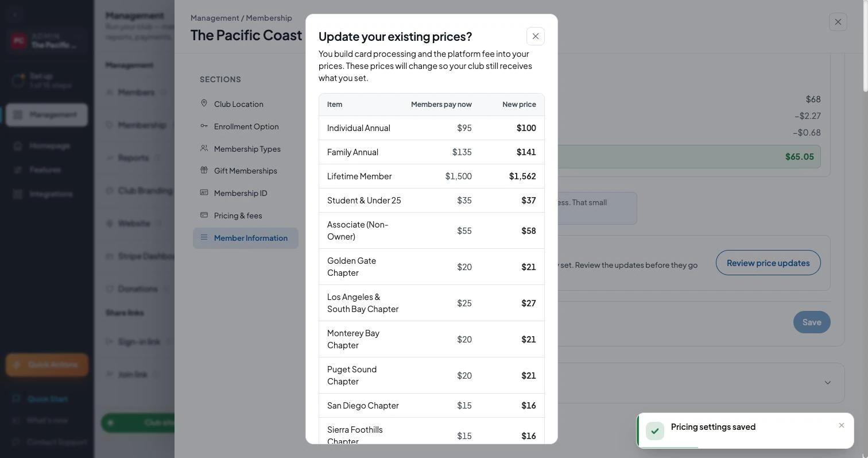The image size is (868, 458).
Task: Click the Club Location pin icon
Action: click(204, 103)
